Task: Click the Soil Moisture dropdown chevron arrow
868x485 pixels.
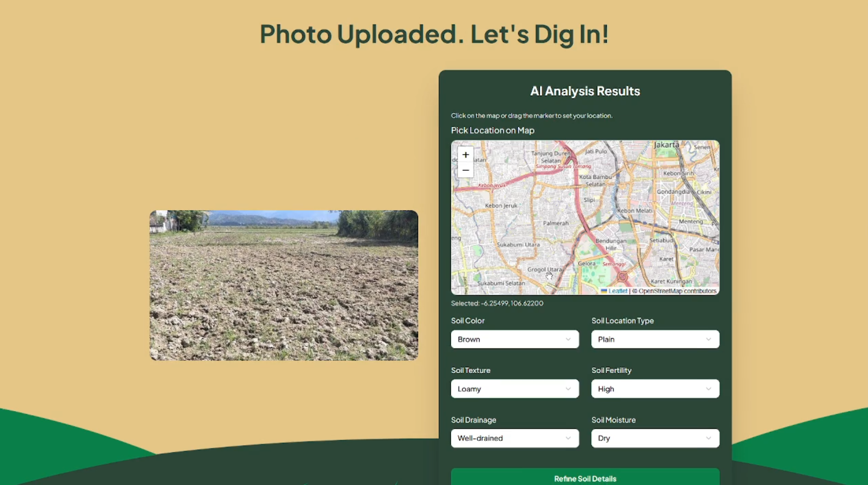Action: pos(708,438)
